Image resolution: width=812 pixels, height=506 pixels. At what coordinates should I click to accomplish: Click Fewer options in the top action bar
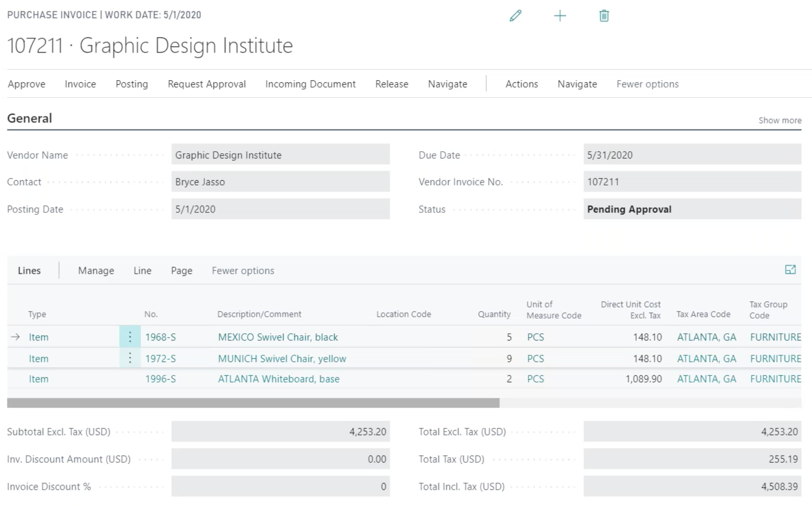647,84
